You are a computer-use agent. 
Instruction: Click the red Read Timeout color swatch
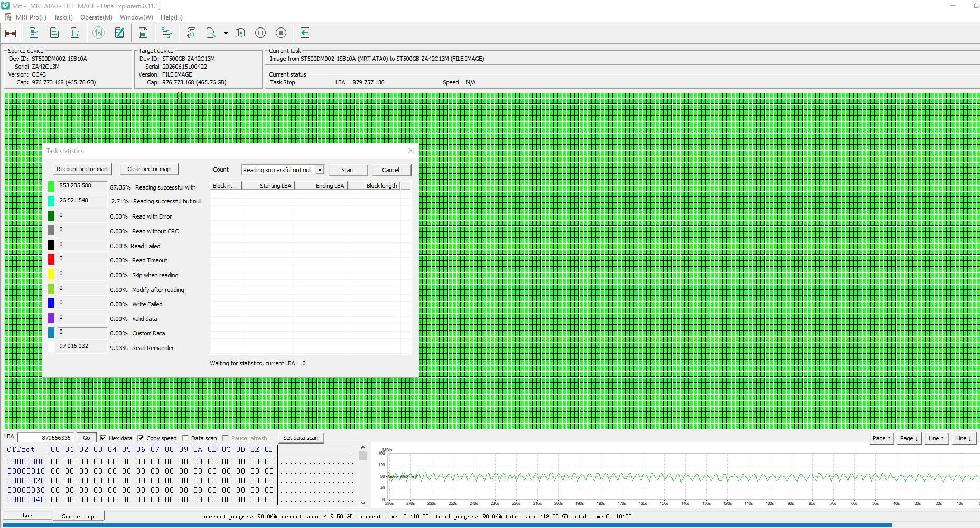click(x=51, y=259)
